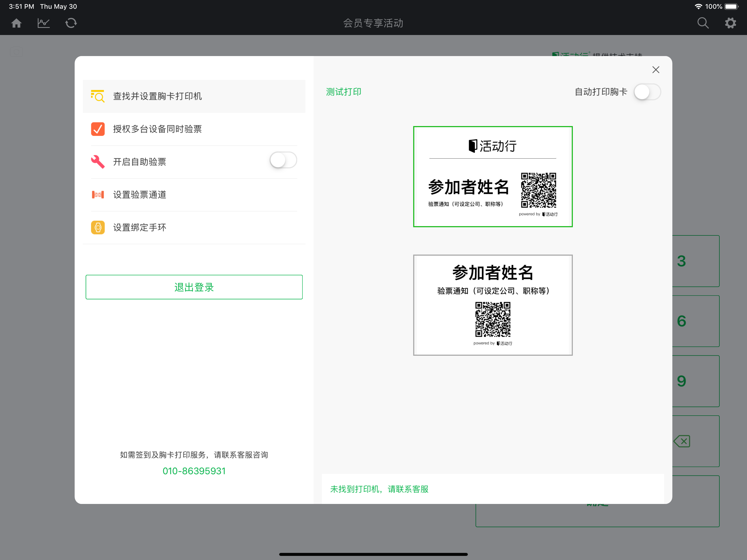Toggle the 开启自助验票 switch

coord(283,160)
